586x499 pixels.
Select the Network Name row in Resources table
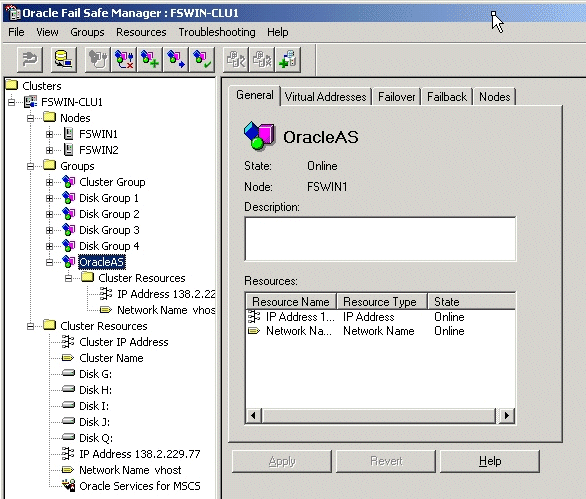[380, 331]
